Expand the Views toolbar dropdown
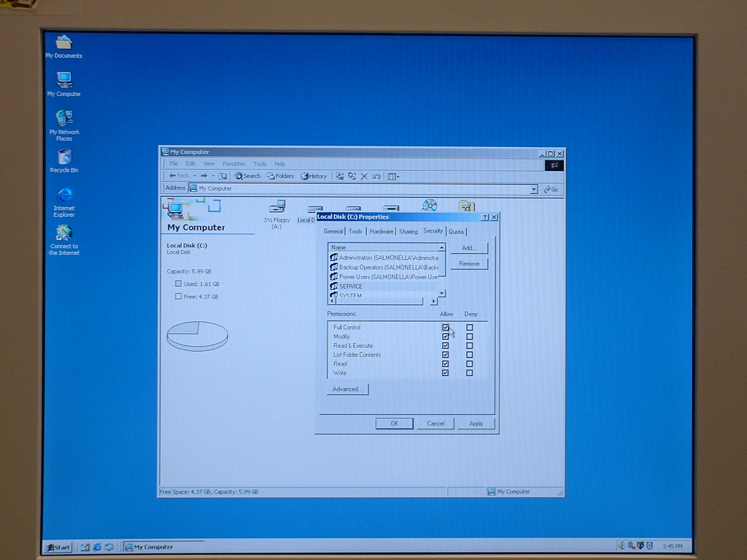The height and width of the screenshot is (560, 747). 398,176
